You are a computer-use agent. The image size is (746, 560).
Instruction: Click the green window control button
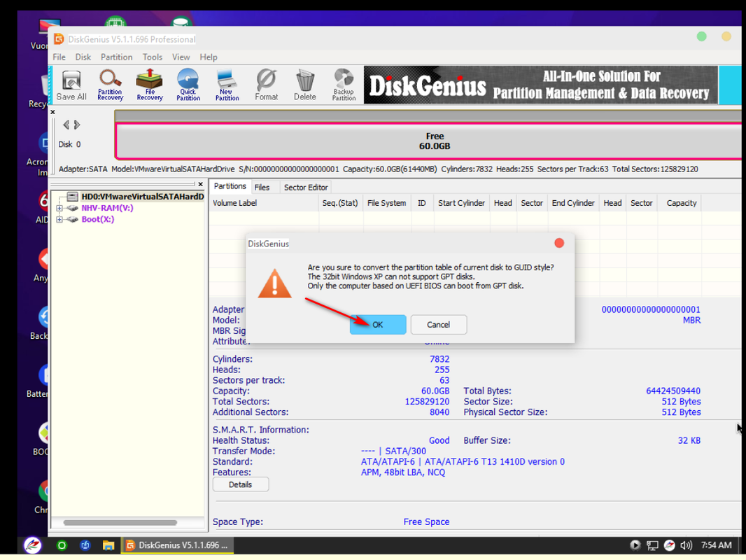pyautogui.click(x=701, y=36)
